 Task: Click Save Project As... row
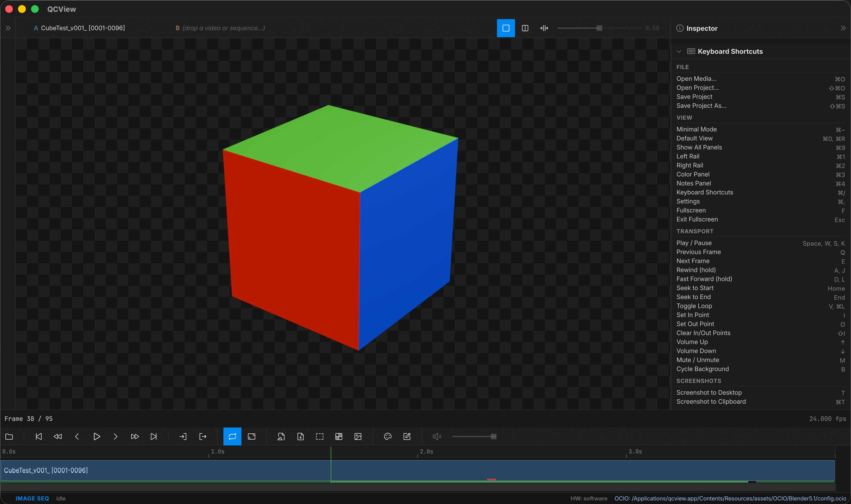pos(760,106)
